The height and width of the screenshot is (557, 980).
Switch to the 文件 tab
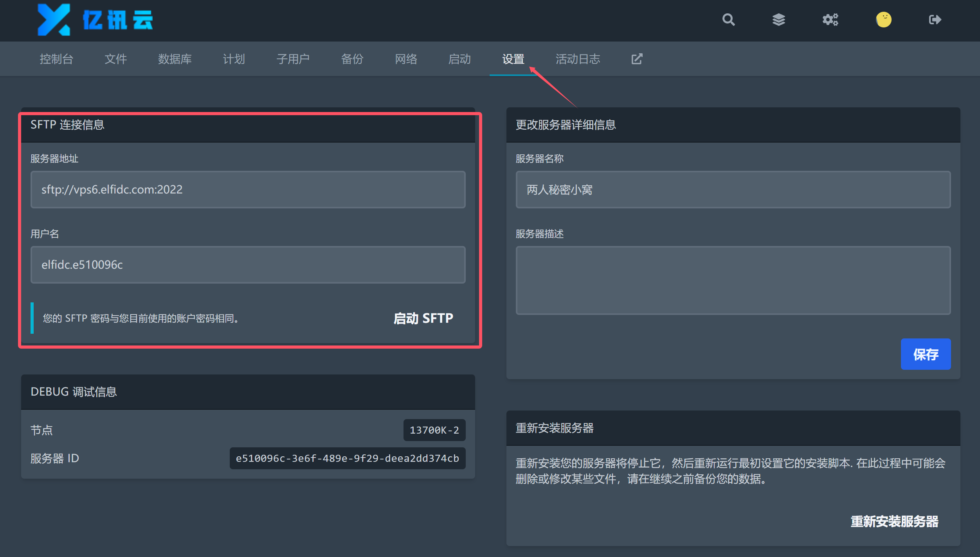(x=115, y=59)
